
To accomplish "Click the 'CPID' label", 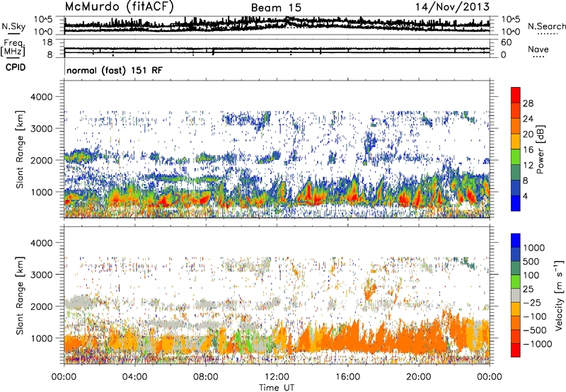I will click(x=16, y=67).
